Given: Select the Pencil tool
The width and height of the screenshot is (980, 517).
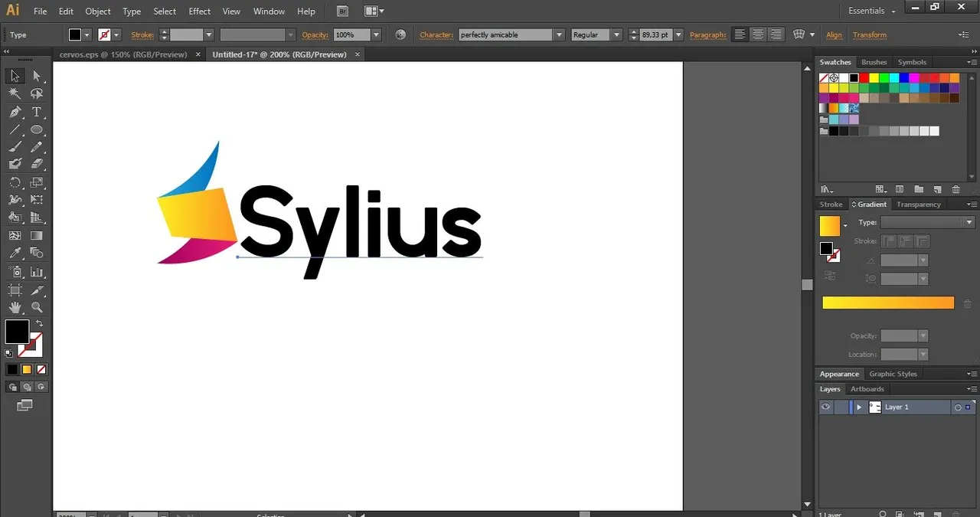Looking at the screenshot, I should (x=37, y=147).
